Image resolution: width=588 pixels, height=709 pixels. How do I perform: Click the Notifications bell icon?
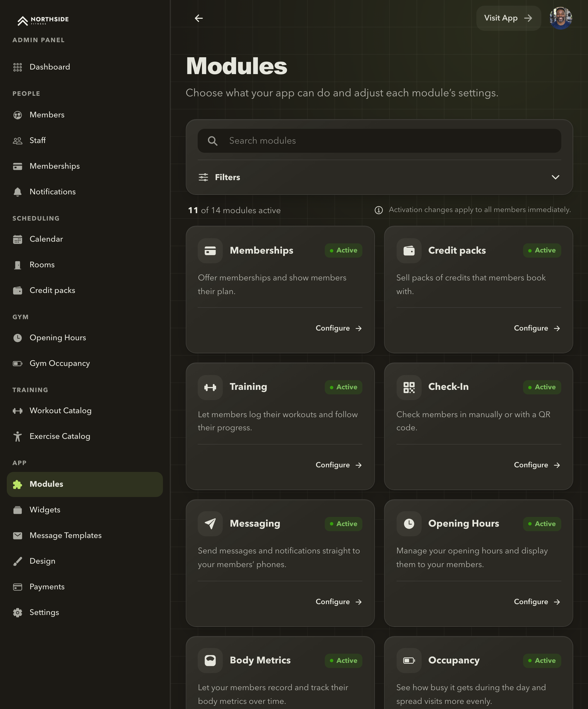tap(18, 192)
